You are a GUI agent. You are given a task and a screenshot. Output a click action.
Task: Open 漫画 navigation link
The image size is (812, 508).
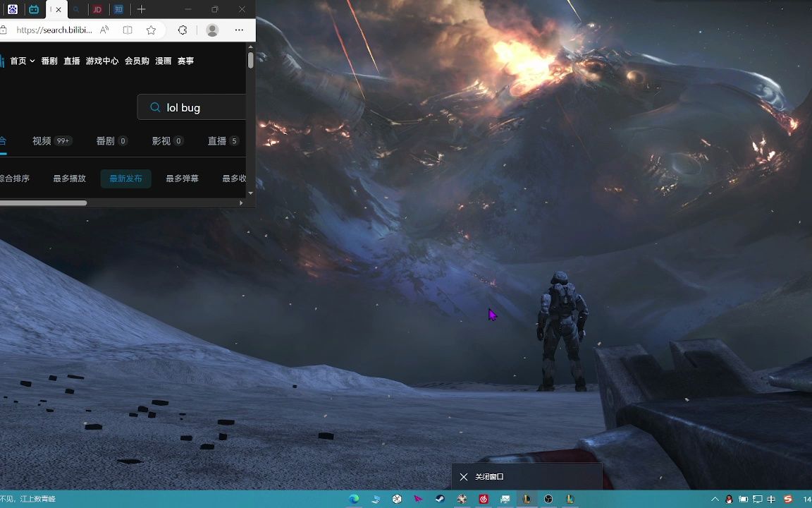pos(163,61)
